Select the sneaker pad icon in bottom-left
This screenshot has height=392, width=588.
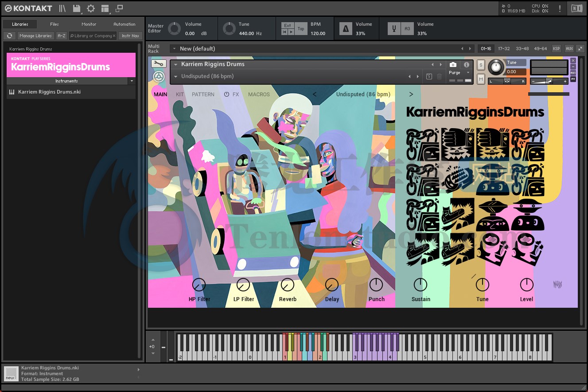click(x=423, y=250)
